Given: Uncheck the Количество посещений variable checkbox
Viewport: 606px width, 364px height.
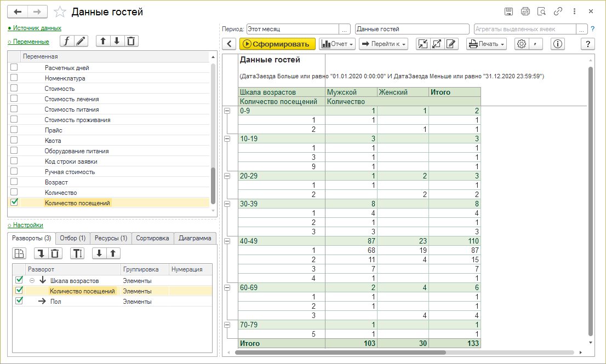Looking at the screenshot, I should (x=14, y=203).
